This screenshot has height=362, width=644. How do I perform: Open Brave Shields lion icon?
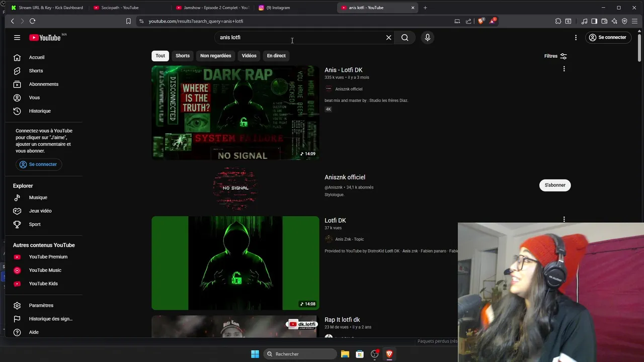pos(481,21)
